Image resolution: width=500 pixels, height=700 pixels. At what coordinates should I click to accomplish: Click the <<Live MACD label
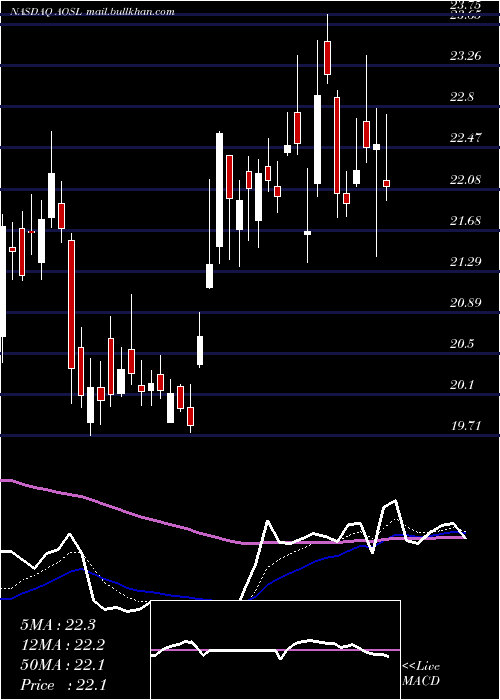click(x=421, y=674)
